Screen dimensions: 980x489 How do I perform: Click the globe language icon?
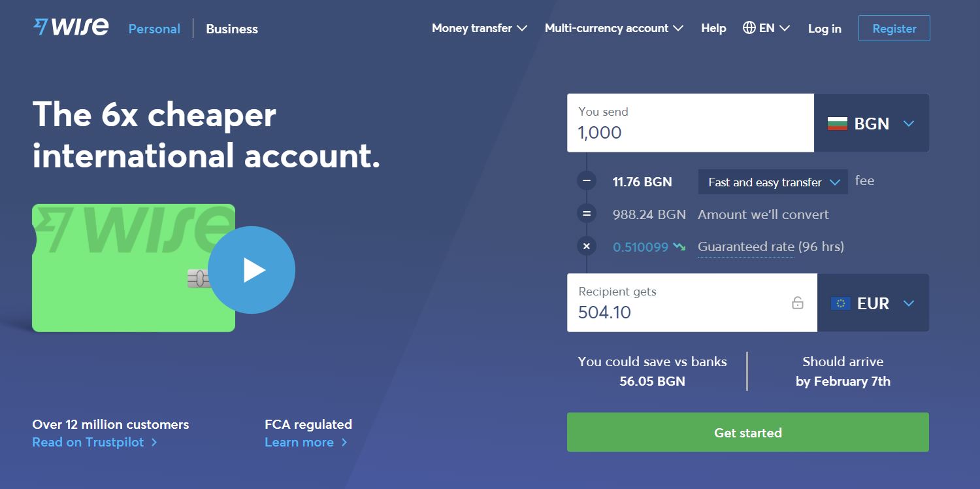[749, 28]
